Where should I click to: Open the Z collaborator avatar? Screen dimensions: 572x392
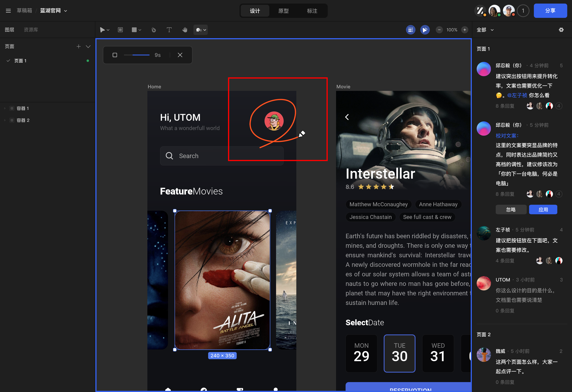coord(480,11)
